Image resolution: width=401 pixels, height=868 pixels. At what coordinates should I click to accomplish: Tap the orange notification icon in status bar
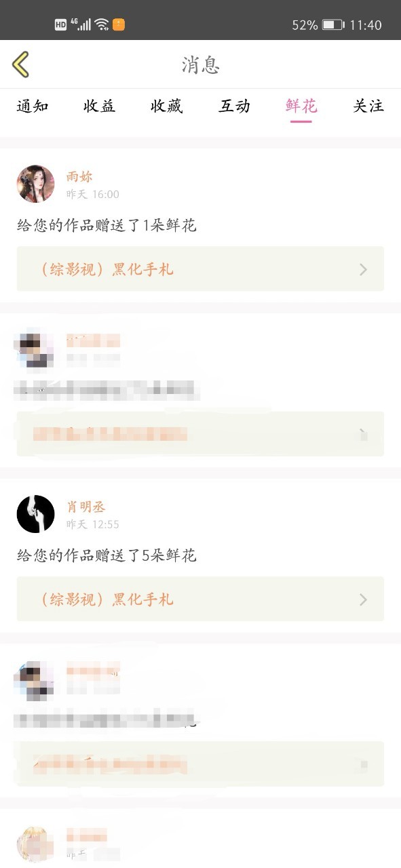119,25
